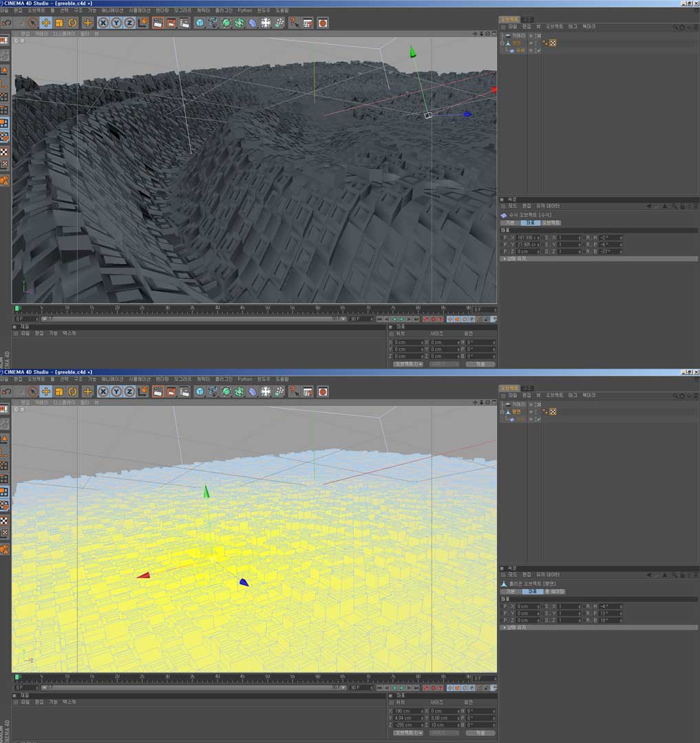Select the Basic tab in bottom Attributes panel
The height and width of the screenshot is (743, 700).
pos(511,592)
